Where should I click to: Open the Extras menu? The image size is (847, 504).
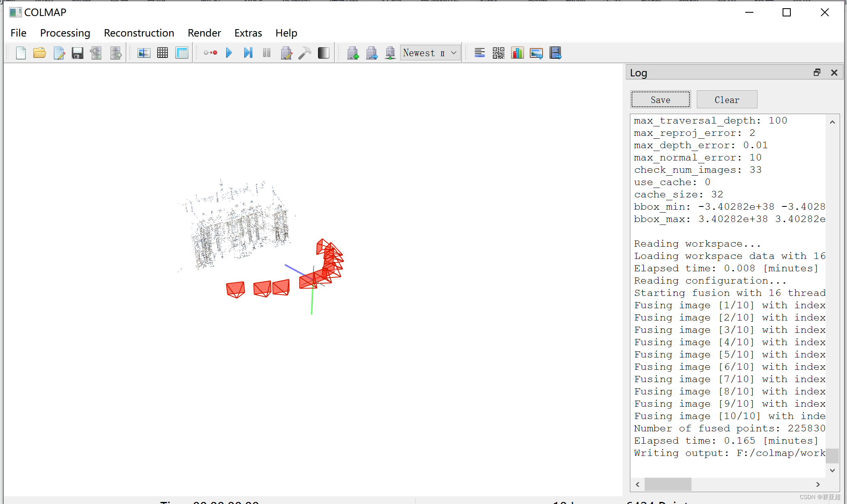coord(248,33)
